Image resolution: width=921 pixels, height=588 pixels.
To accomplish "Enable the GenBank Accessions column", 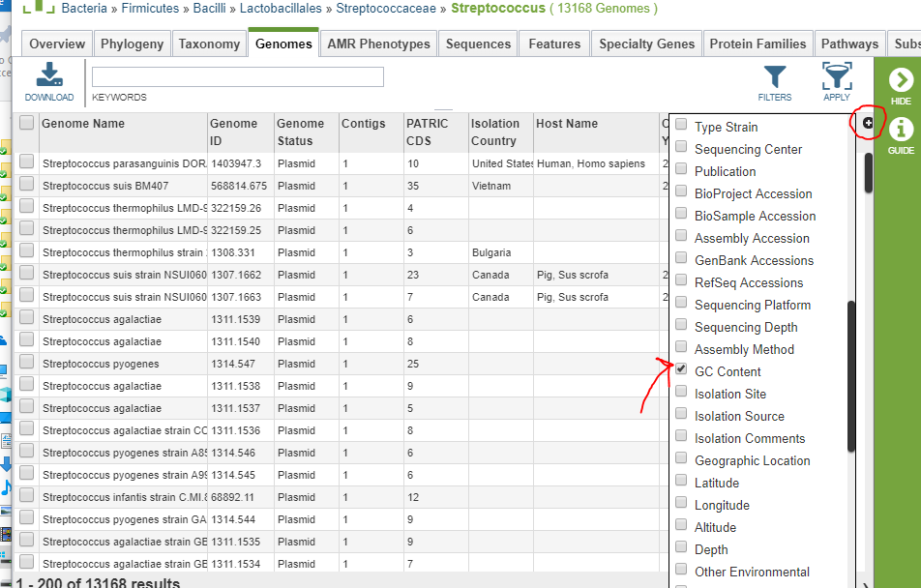I will pos(681,257).
